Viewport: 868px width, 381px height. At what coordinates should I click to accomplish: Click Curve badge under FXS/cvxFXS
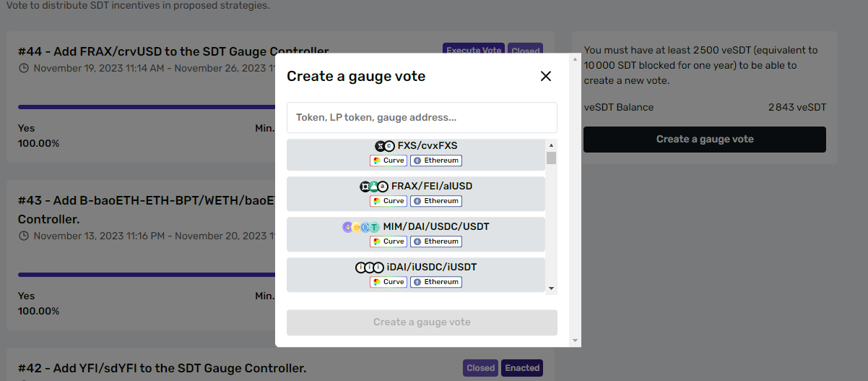tap(389, 160)
